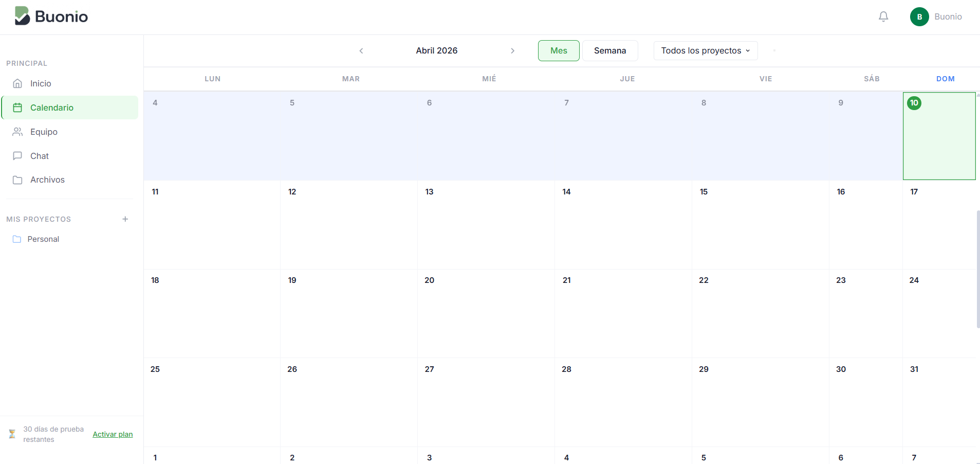Click the Calendario calendar icon

point(17,108)
